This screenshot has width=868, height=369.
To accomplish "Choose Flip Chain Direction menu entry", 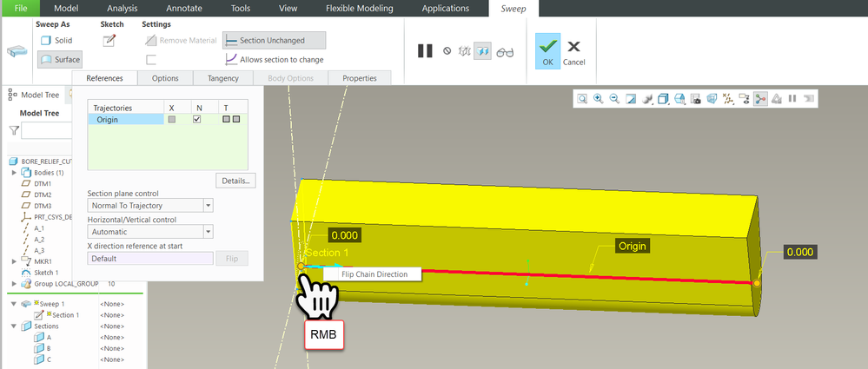I will (374, 274).
